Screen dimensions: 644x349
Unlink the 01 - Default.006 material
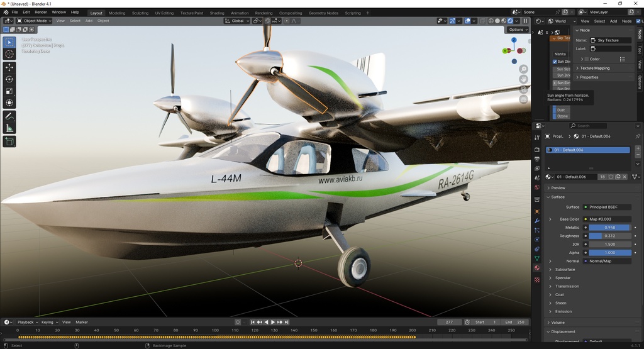625,177
